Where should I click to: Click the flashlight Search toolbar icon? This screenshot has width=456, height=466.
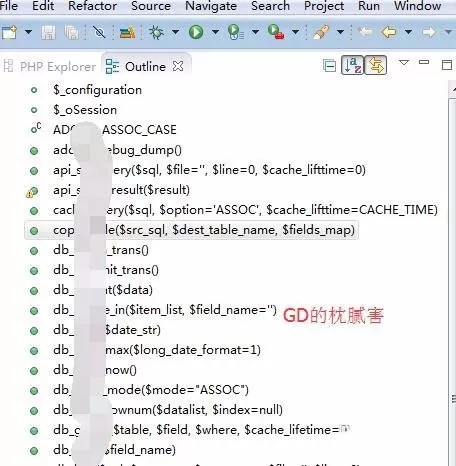click(321, 32)
